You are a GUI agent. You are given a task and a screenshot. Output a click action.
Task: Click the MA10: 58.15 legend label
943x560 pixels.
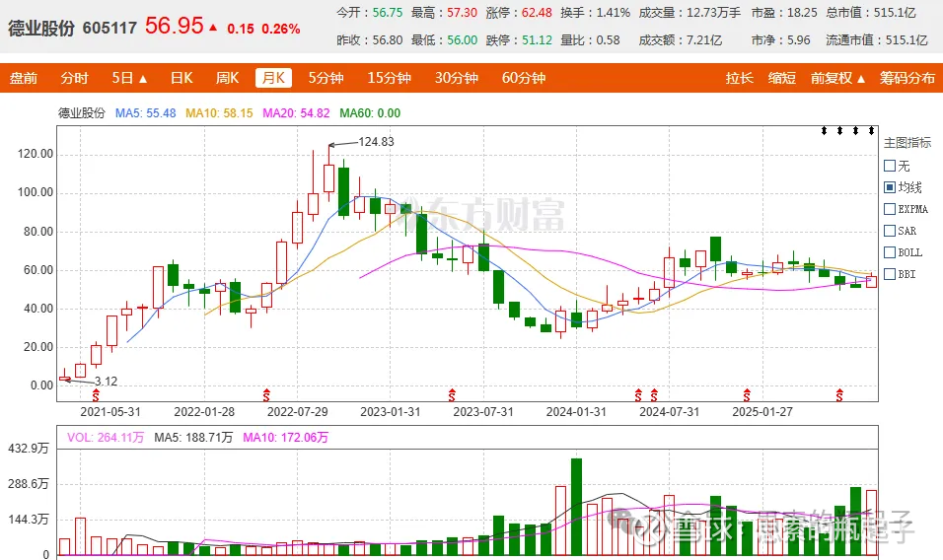219,113
